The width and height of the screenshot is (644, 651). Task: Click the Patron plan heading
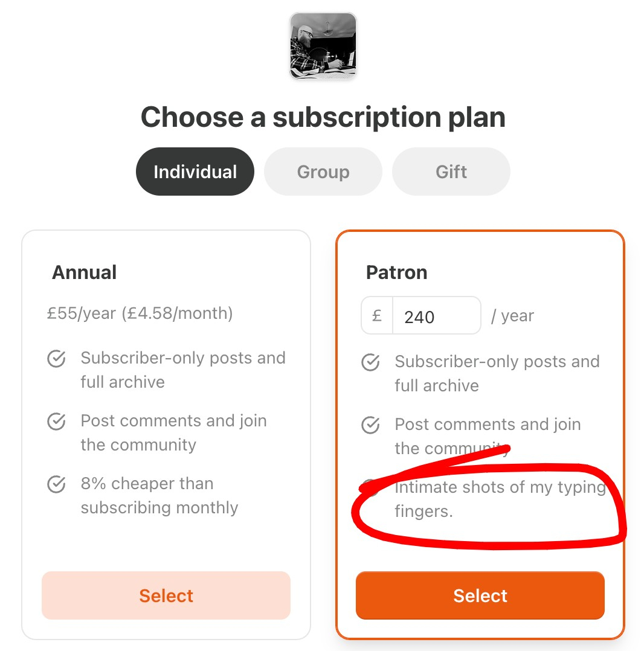[396, 272]
